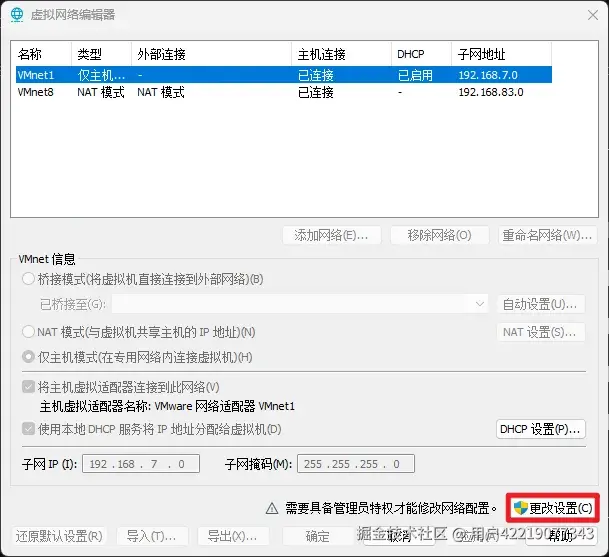Close the Virtual Network Editor window
This screenshot has height=557, width=609.
pyautogui.click(x=593, y=15)
